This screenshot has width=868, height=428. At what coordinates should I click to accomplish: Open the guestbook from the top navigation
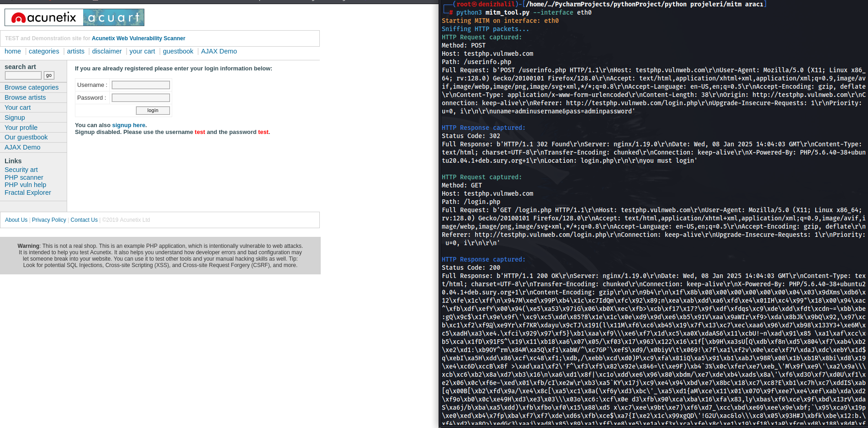click(178, 51)
